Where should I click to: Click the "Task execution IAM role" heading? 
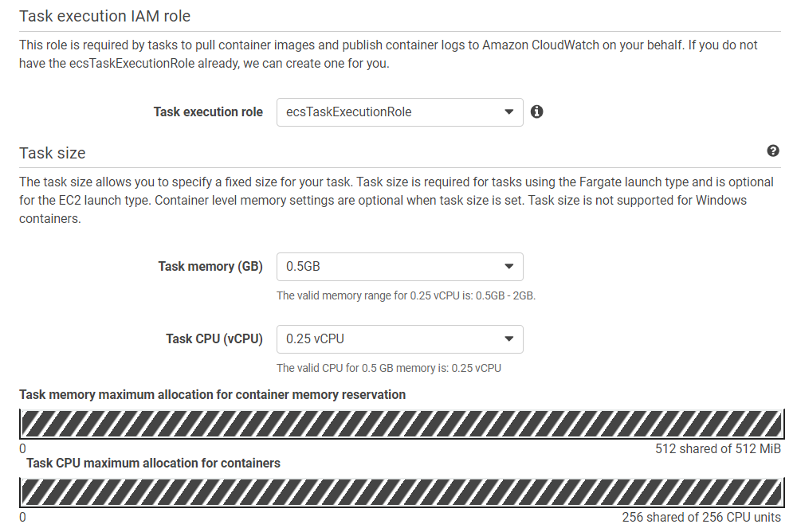[x=104, y=16]
